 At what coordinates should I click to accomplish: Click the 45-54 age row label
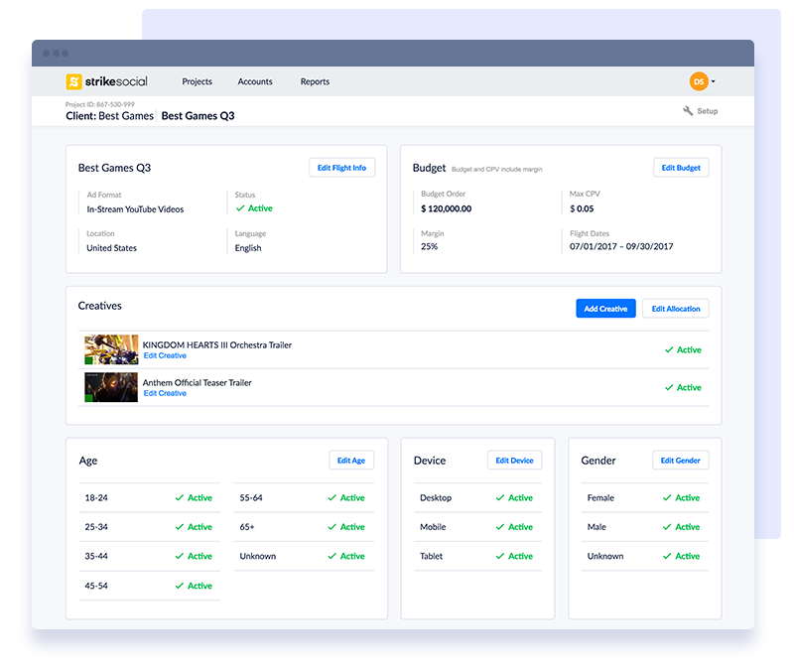coord(96,586)
